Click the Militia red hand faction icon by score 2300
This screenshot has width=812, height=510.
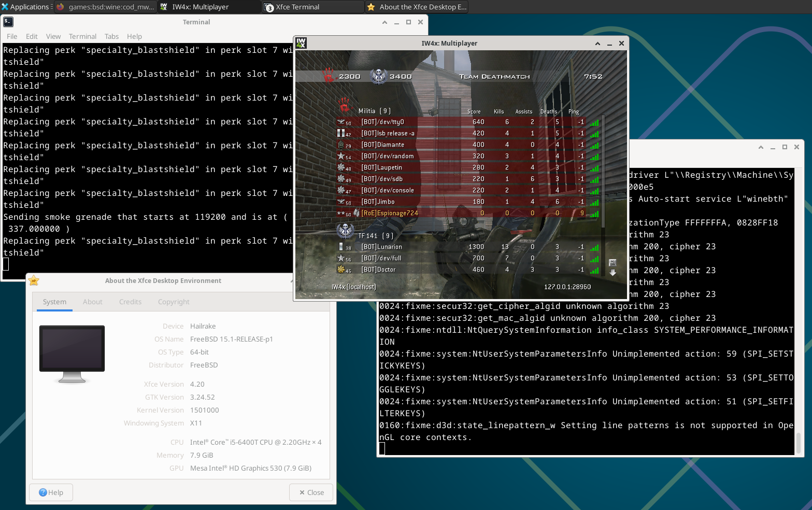(329, 76)
